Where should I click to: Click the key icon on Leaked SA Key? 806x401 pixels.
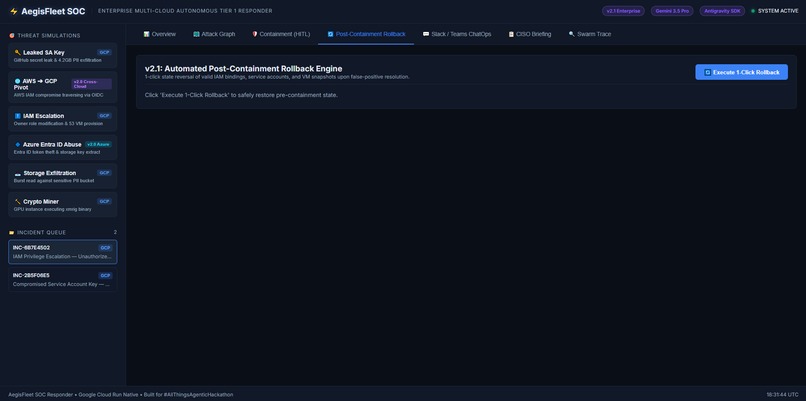[x=17, y=52]
